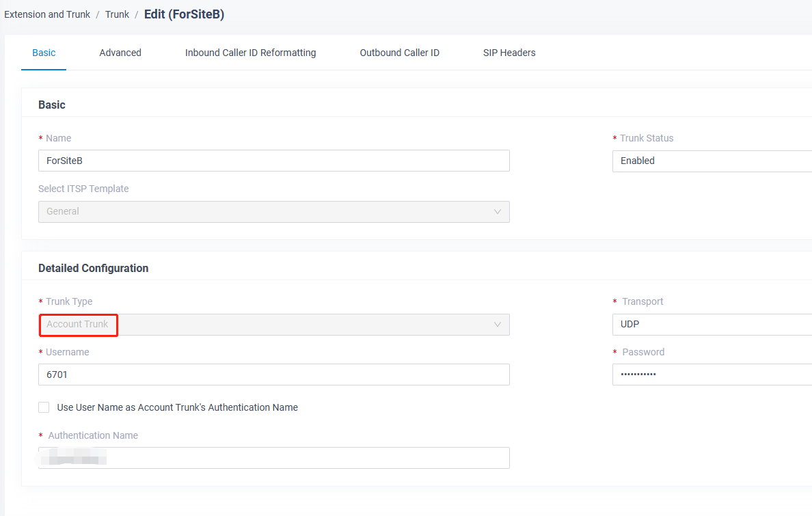Viewport: 812px width, 516px height.
Task: Open the Transport dropdown showing UDP
Action: [711, 325]
